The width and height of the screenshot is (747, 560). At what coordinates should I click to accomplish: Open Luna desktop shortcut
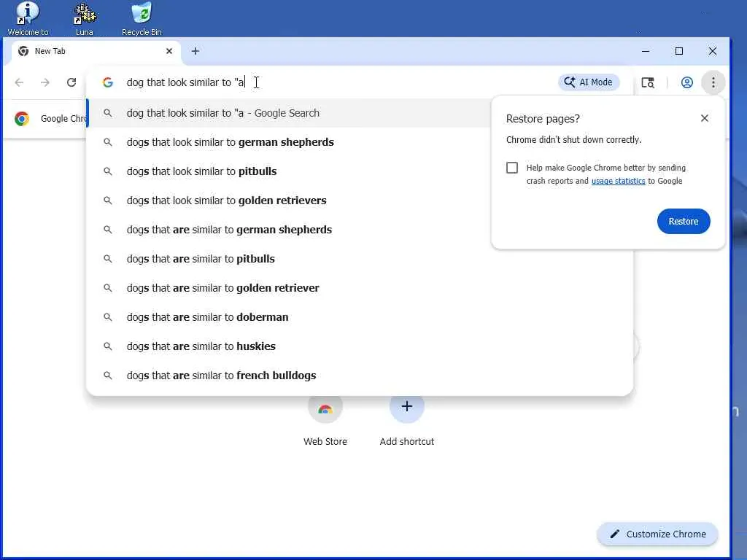85,18
